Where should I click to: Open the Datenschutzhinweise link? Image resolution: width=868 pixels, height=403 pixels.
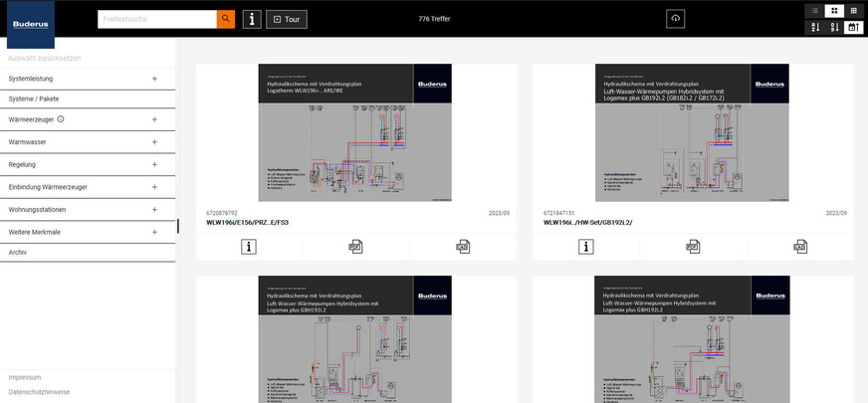(x=39, y=392)
